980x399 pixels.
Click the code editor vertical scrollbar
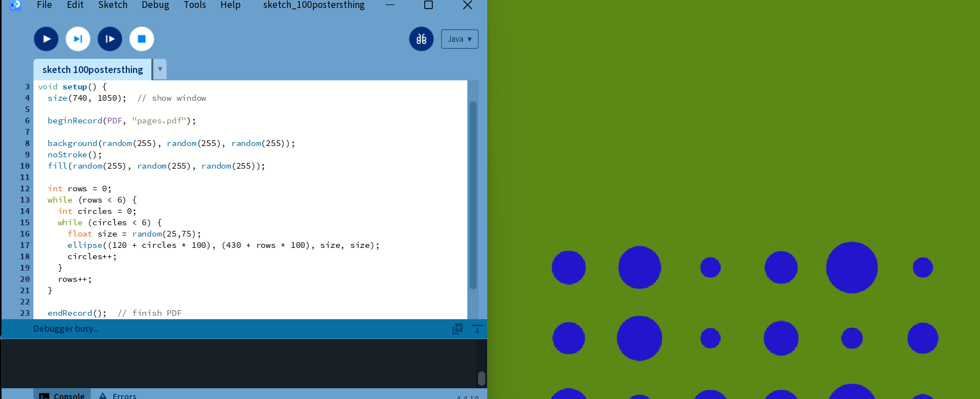pyautogui.click(x=473, y=195)
